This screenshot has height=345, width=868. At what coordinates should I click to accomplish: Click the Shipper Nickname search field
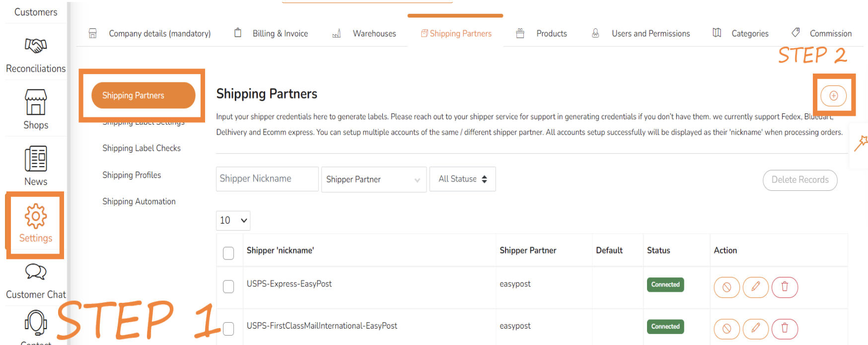[267, 179]
